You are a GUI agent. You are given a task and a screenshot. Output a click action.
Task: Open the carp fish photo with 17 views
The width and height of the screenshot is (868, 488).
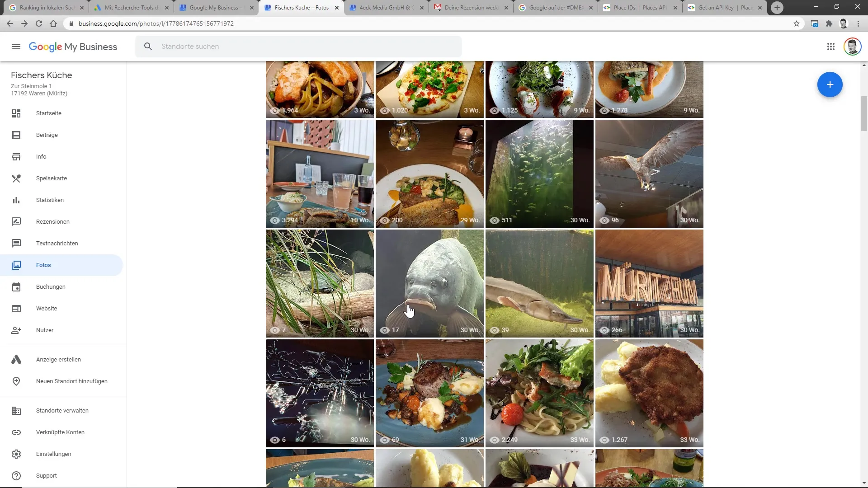tap(429, 283)
